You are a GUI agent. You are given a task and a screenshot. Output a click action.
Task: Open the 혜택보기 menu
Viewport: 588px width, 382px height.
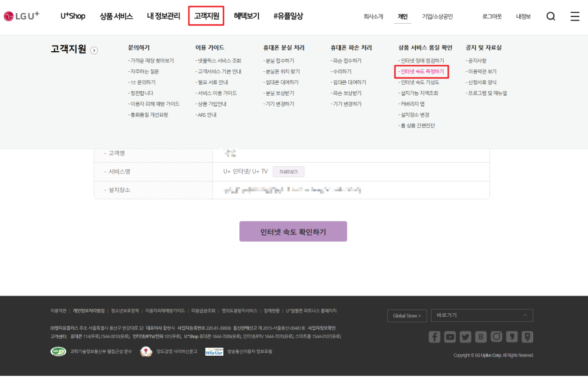coord(247,16)
